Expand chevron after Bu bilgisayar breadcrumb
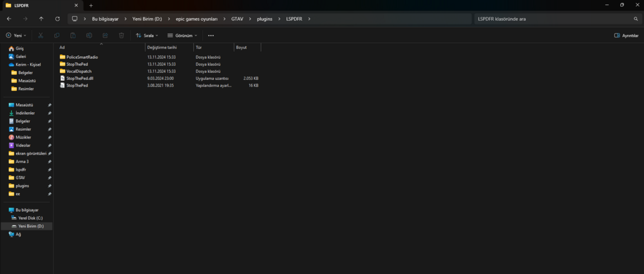This screenshot has width=644, height=274. click(126, 19)
